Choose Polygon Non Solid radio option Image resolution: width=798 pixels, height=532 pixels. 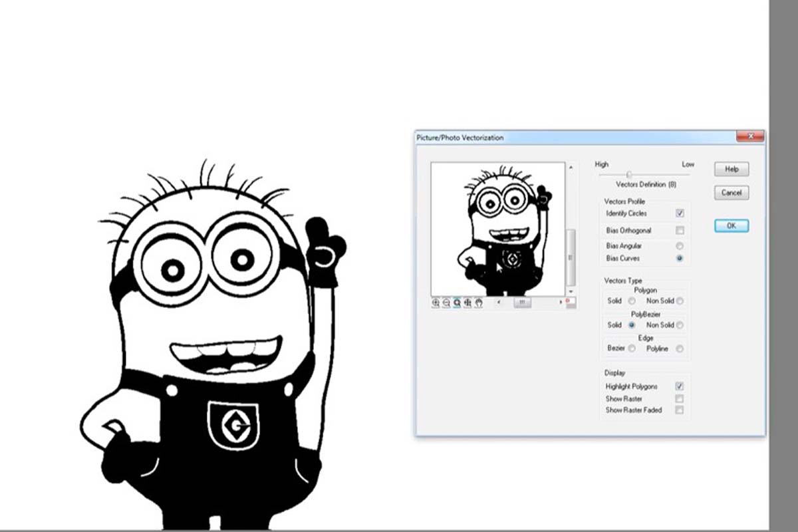[x=680, y=301]
